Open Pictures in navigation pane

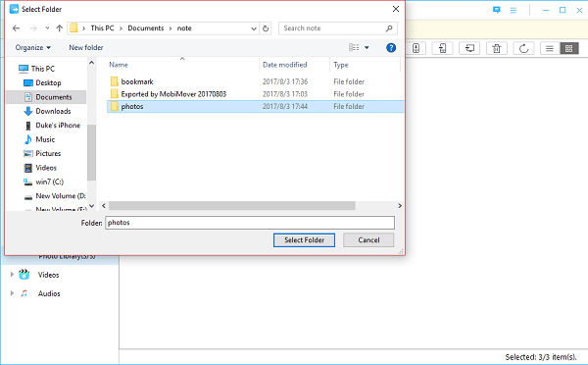pos(42,154)
